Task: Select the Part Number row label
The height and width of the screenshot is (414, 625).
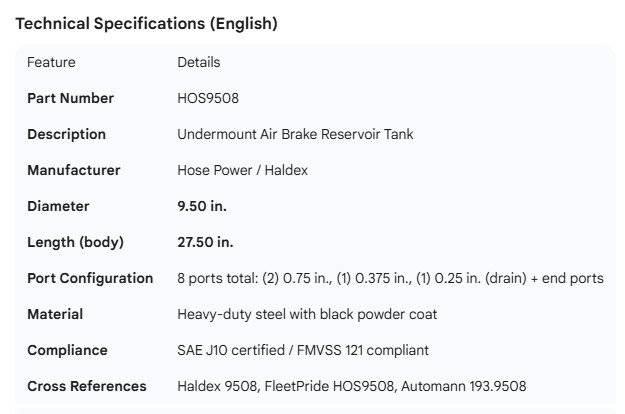Action: pyautogui.click(x=70, y=98)
